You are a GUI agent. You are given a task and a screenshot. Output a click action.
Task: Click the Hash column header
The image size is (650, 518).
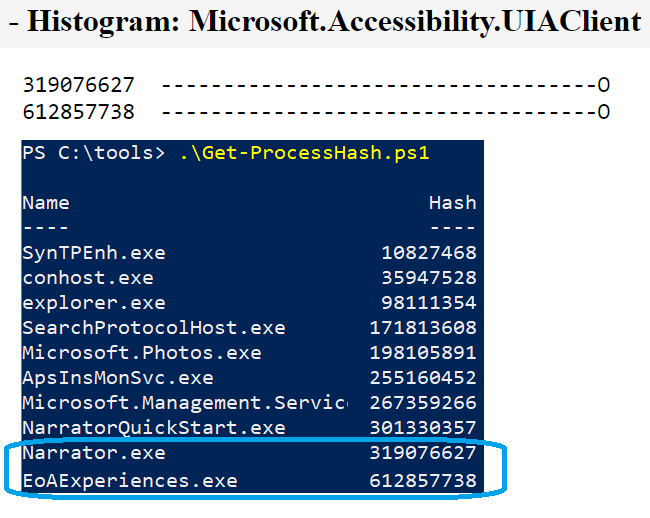452,203
